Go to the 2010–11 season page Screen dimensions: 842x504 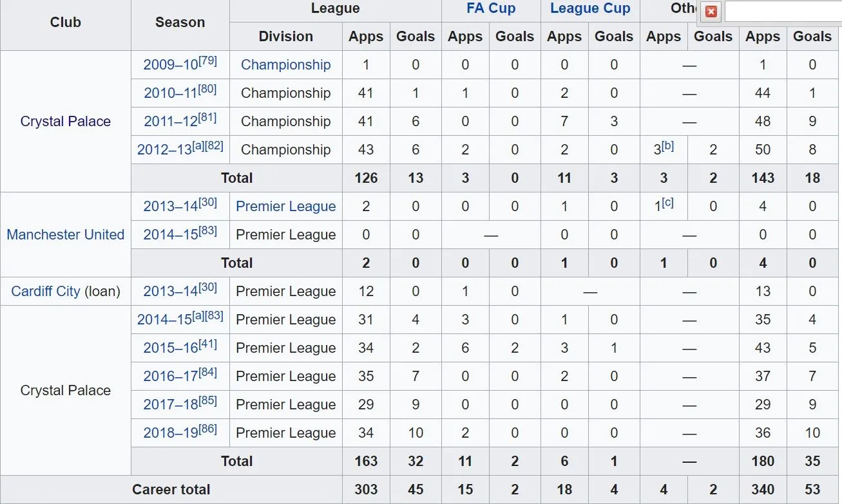pyautogui.click(x=170, y=93)
